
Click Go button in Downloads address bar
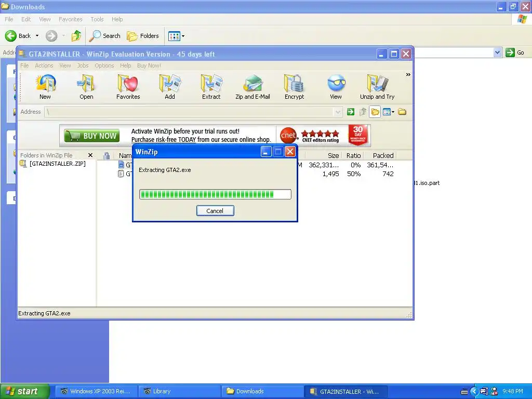[515, 52]
